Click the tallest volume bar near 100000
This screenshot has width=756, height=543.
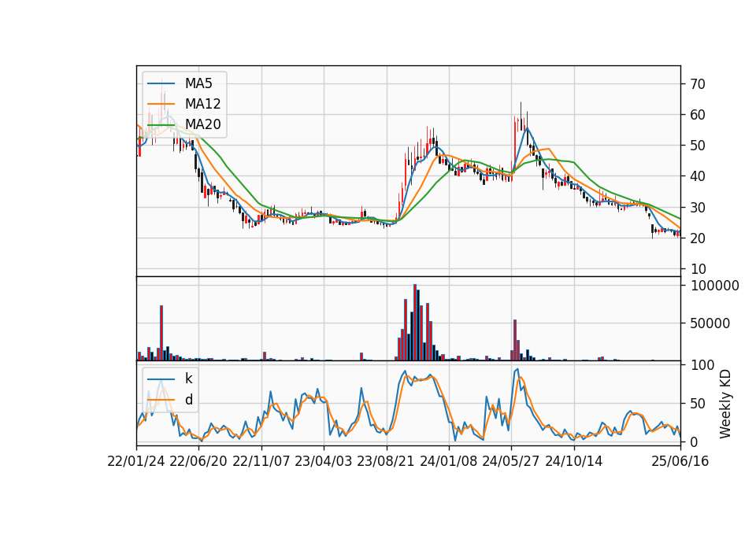415,323
